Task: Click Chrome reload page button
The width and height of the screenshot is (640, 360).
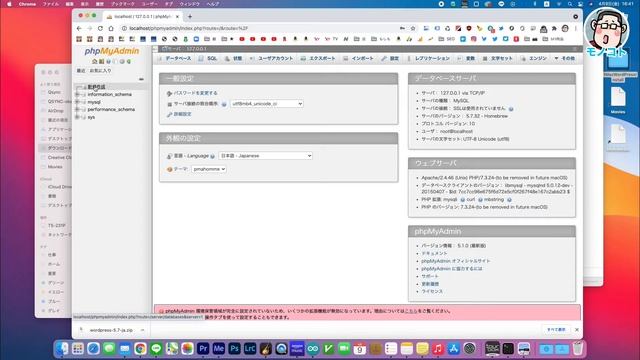Action: tap(100, 29)
